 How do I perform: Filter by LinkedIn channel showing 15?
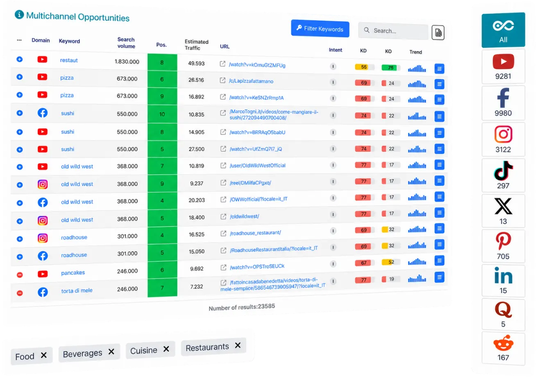point(503,281)
